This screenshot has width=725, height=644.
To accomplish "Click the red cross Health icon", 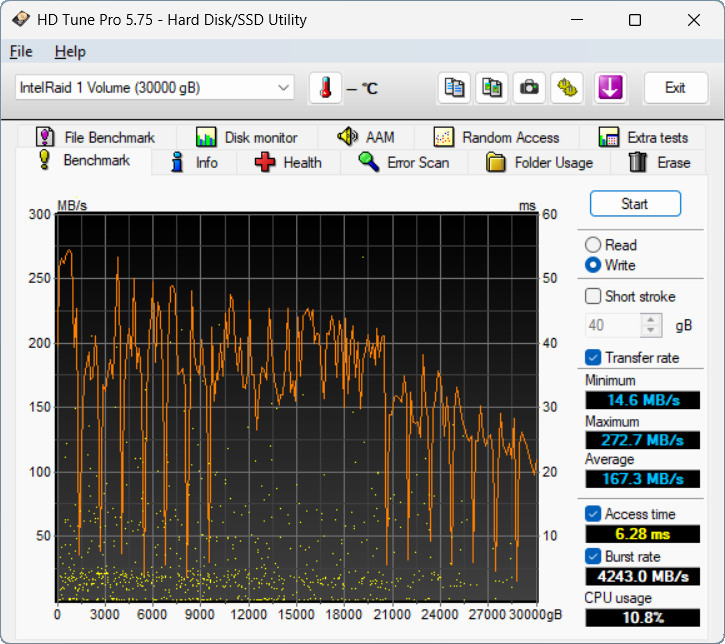I will pyautogui.click(x=265, y=162).
